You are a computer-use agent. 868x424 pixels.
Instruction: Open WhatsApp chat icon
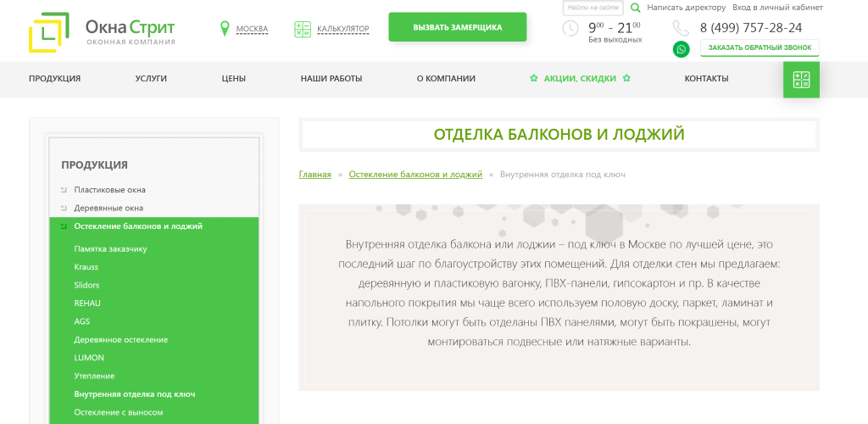coord(681,49)
